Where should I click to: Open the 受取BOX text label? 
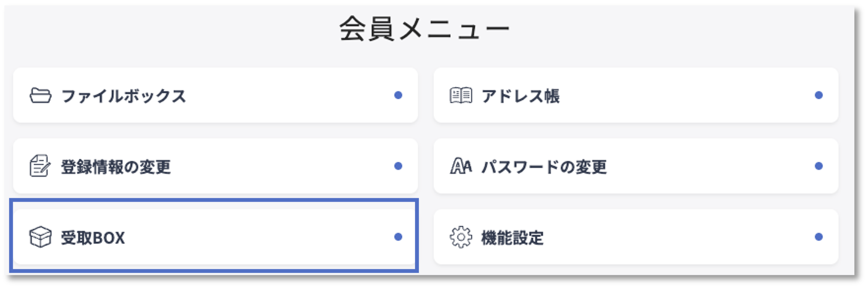pos(93,238)
